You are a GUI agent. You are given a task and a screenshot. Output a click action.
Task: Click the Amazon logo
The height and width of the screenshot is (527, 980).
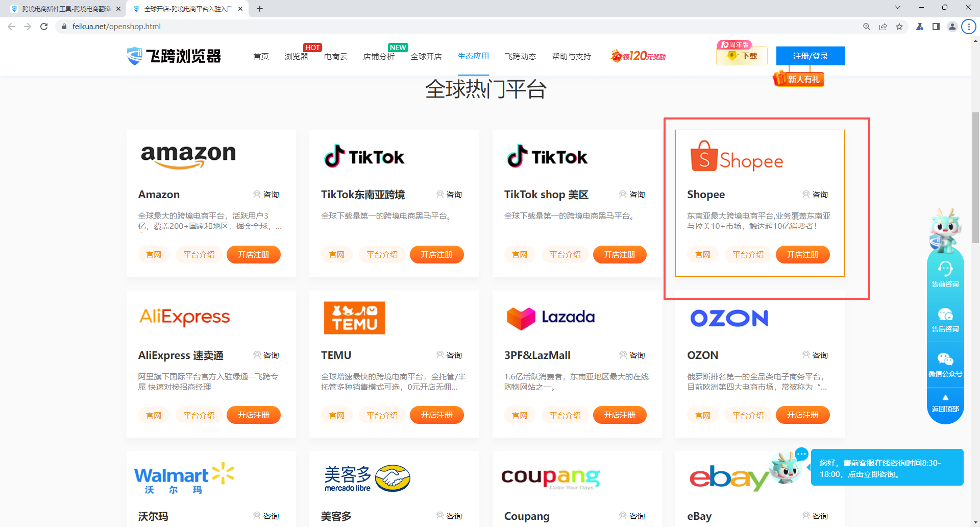tap(188, 156)
